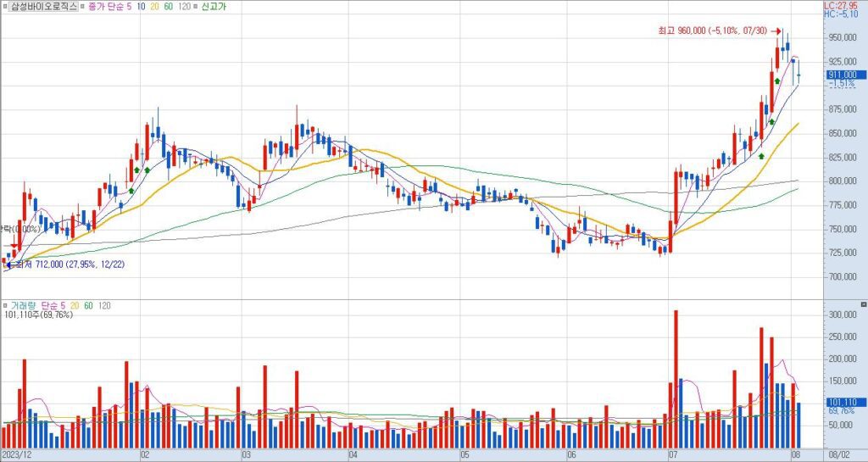868x462 pixels.
Task: Click the 08/02 date label
Action: click(838, 454)
